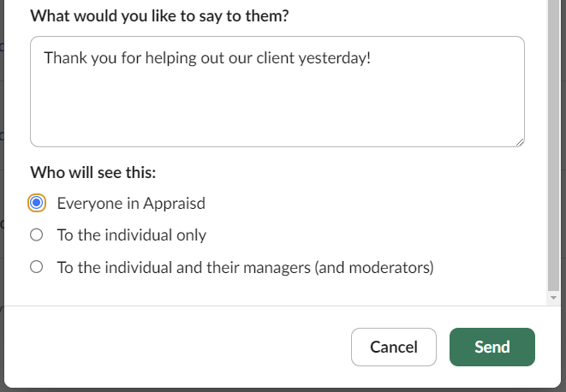Click the 'To the individual only' label
Image resolution: width=566 pixels, height=392 pixels.
pyautogui.click(x=132, y=235)
